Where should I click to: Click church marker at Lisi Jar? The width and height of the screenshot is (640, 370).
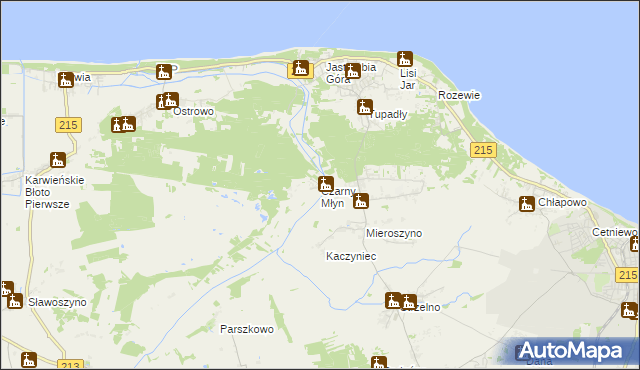[x=404, y=59]
